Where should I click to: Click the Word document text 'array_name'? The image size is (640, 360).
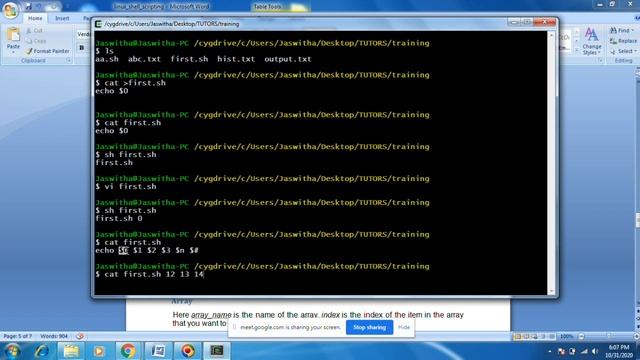coord(211,315)
